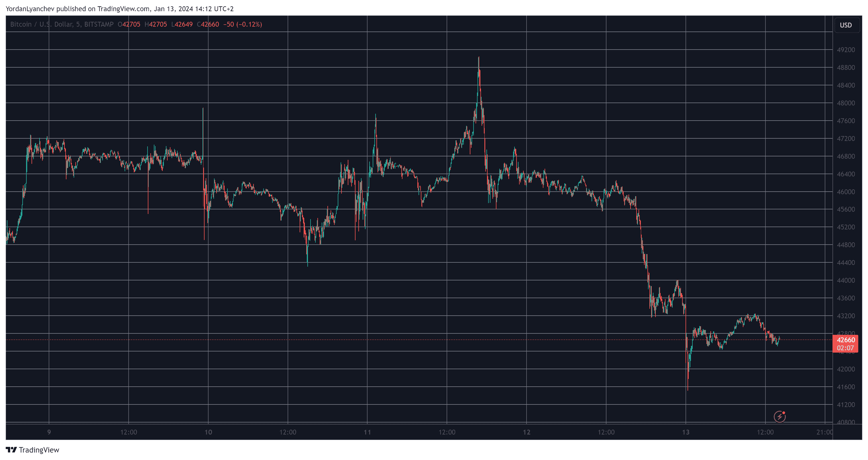The height and width of the screenshot is (460, 868).
Task: Click date label 13 on time axis
Action: 686,432
